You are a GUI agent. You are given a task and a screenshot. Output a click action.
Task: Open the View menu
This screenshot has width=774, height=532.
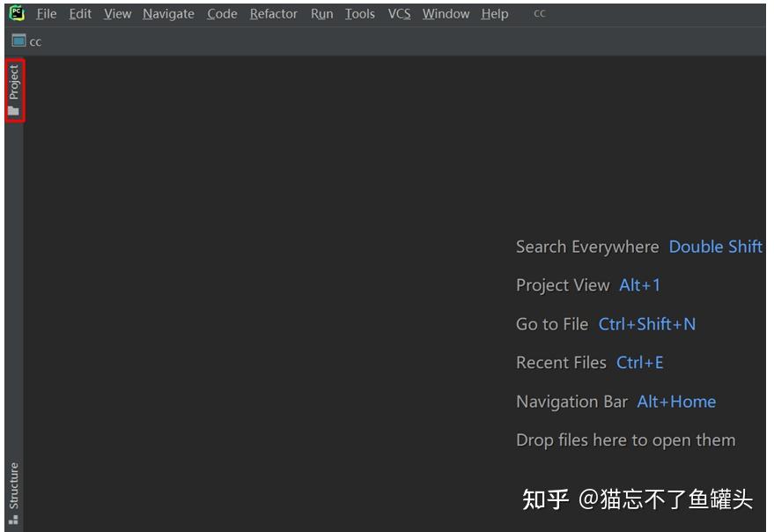116,13
